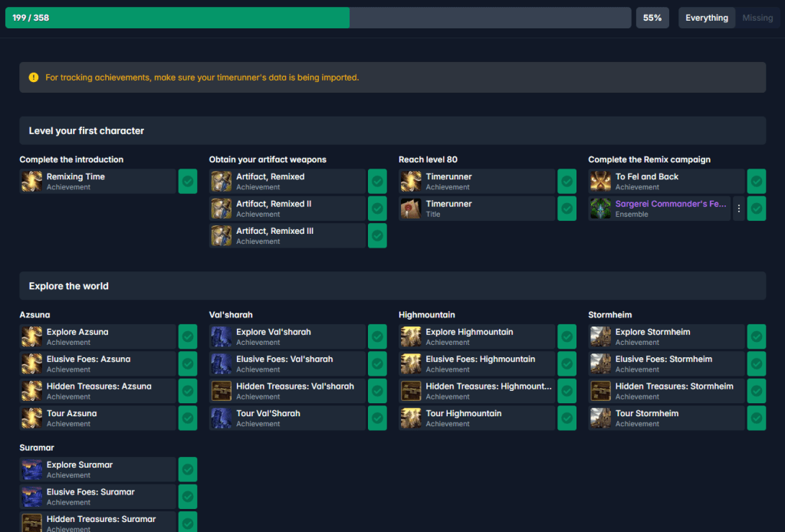Toggle completion check for Explore Azsuna

click(x=188, y=337)
